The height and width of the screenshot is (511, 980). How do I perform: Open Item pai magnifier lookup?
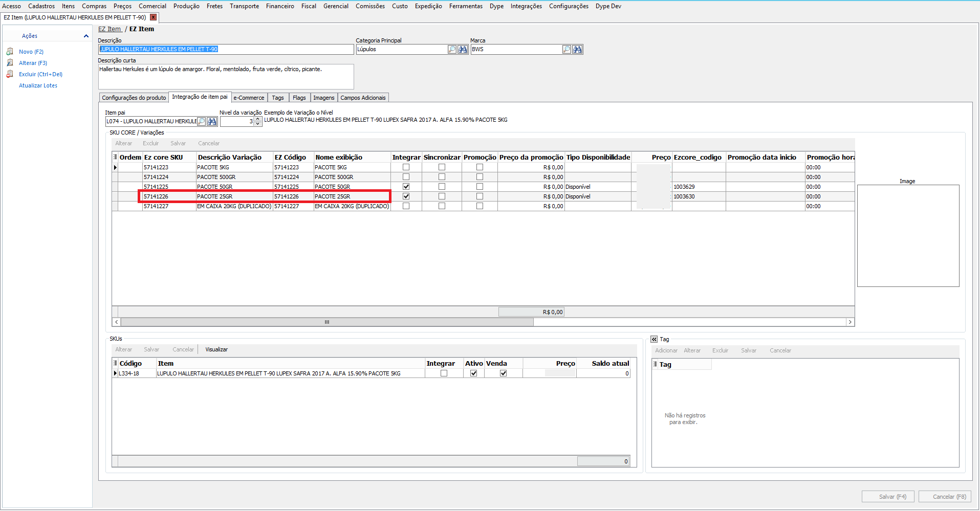pos(201,121)
